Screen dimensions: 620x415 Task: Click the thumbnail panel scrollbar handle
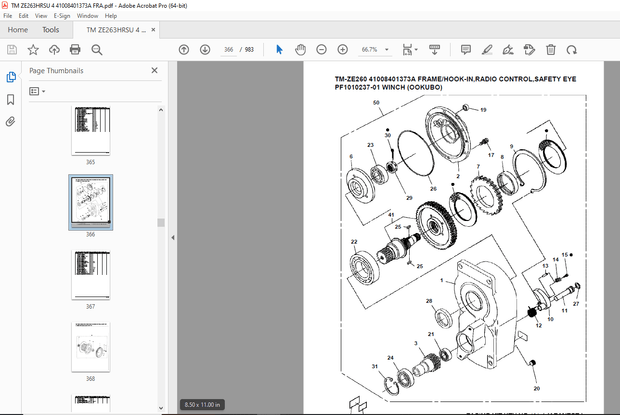161,223
